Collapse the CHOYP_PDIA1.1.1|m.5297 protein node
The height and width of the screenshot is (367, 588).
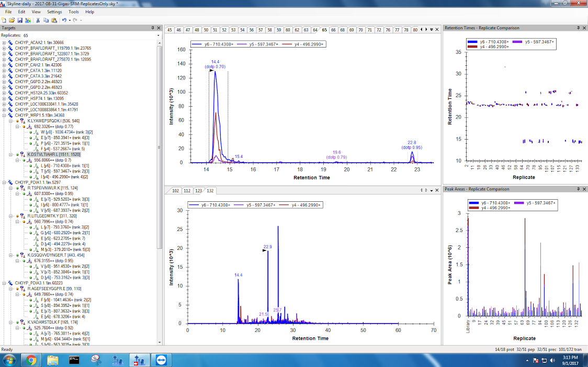(4, 182)
